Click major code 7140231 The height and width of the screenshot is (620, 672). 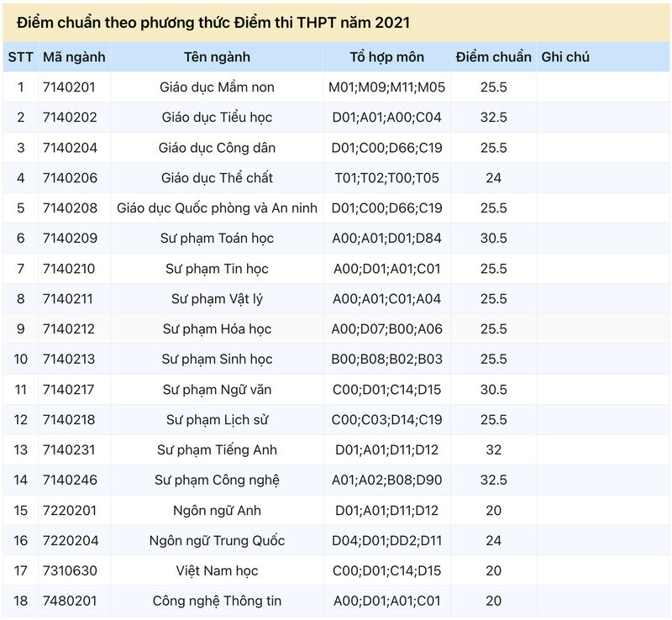coord(69,449)
